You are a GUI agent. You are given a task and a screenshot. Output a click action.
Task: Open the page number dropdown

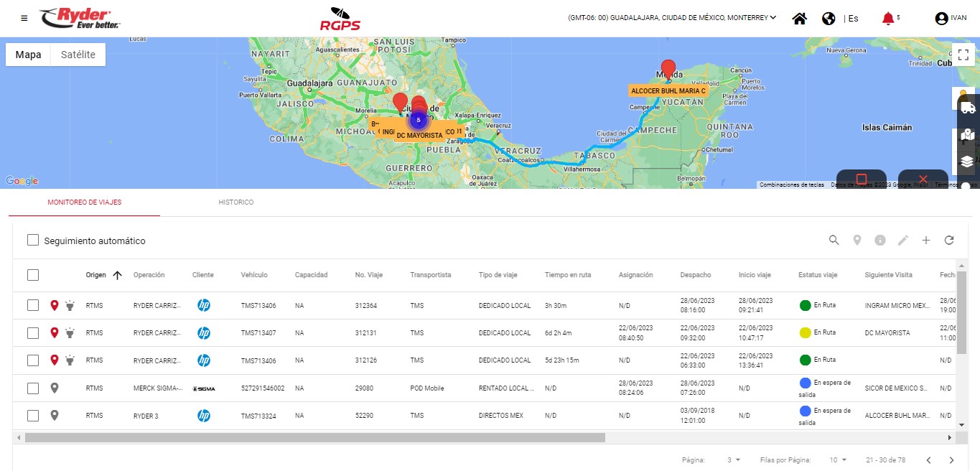click(x=734, y=460)
